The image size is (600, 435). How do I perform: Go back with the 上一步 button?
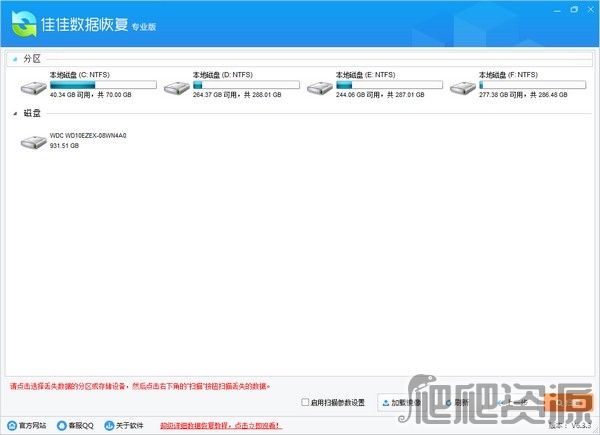pos(512,402)
